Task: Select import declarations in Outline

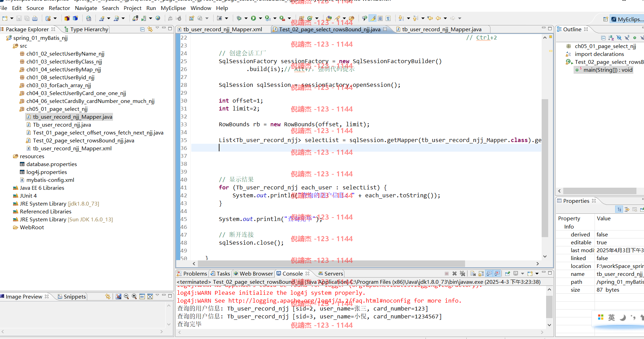Action: (599, 54)
